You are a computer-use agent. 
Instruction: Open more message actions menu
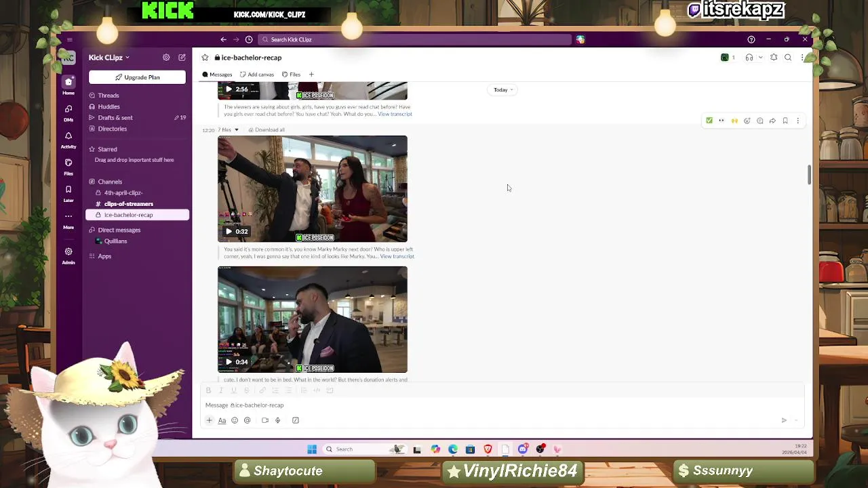click(797, 121)
